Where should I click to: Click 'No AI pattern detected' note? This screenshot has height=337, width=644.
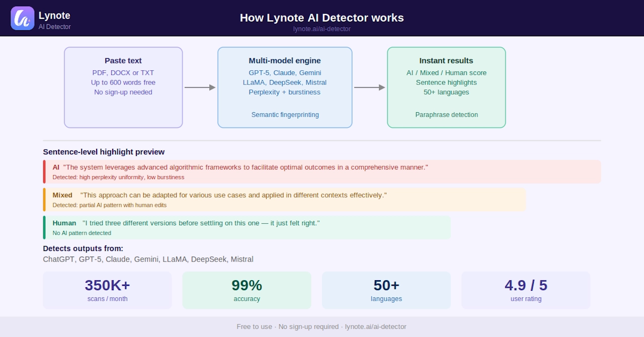pos(82,233)
